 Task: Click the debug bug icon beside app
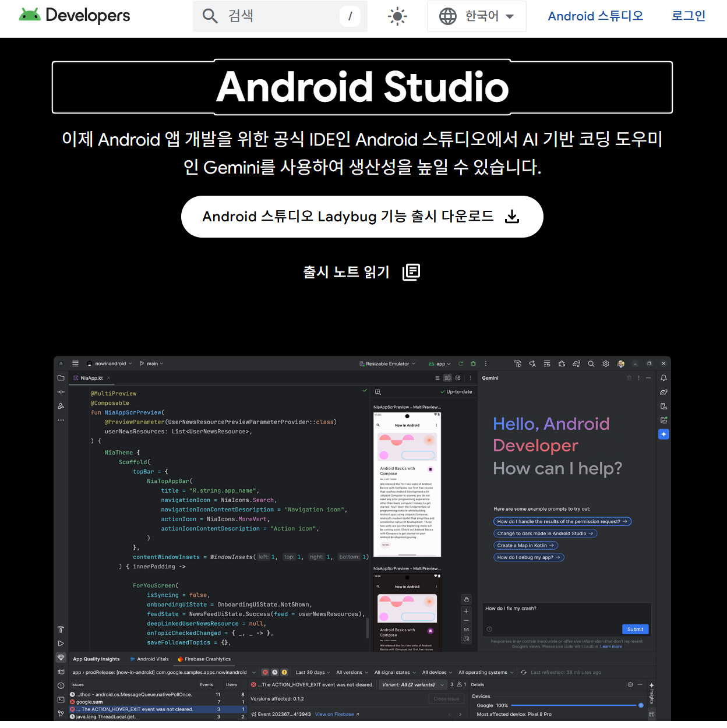pos(473,363)
